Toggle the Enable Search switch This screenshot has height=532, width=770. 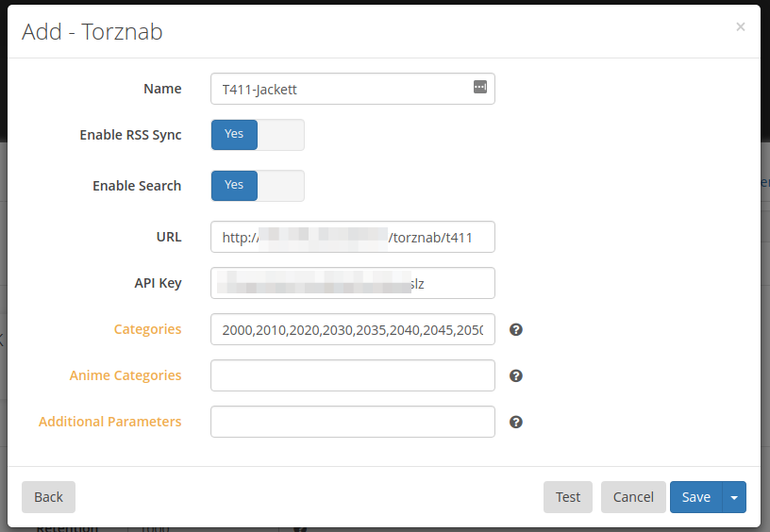pos(258,186)
